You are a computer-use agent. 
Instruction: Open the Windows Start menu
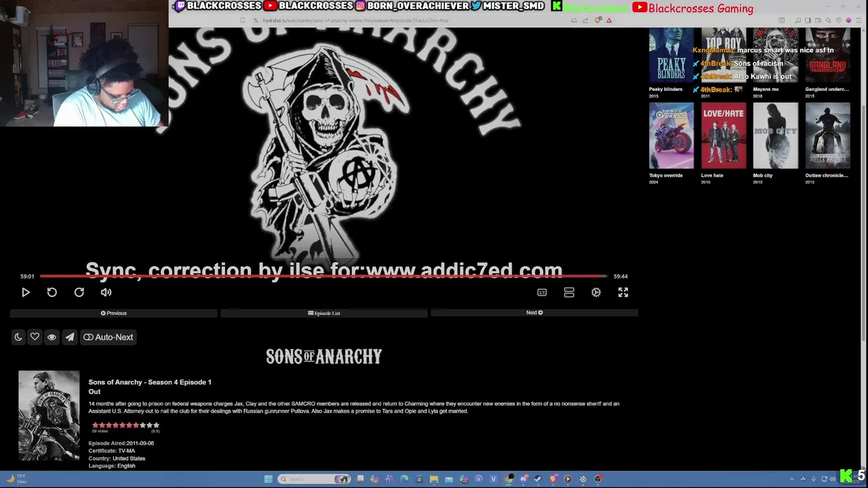268,479
